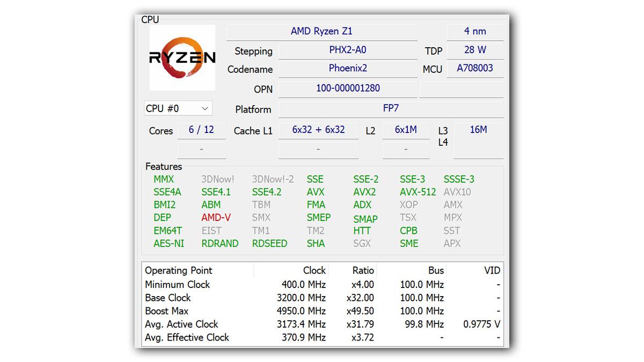
Task: Click the AVX-512 feature label
Action: [418, 192]
